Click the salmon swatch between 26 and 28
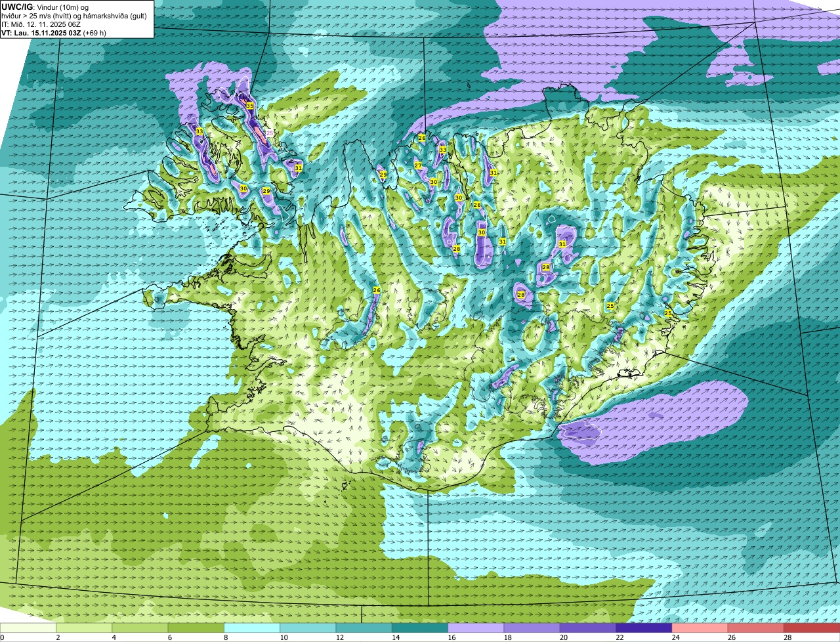 click(755, 628)
